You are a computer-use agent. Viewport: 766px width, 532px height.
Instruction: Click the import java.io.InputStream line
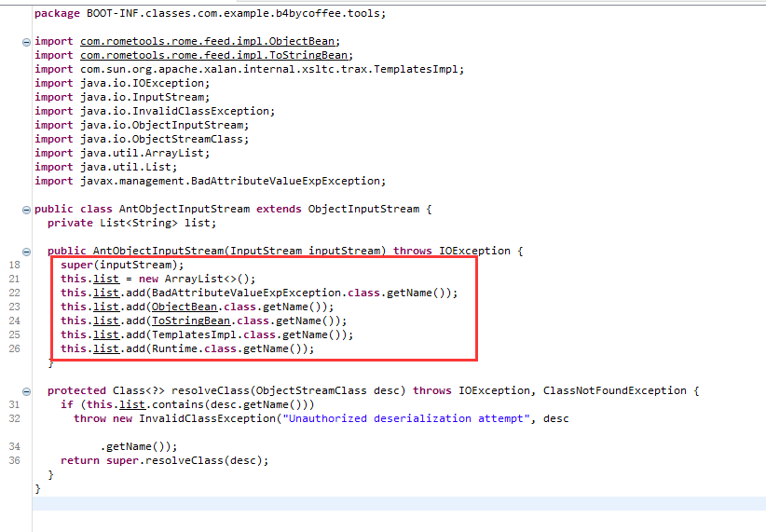click(x=122, y=97)
